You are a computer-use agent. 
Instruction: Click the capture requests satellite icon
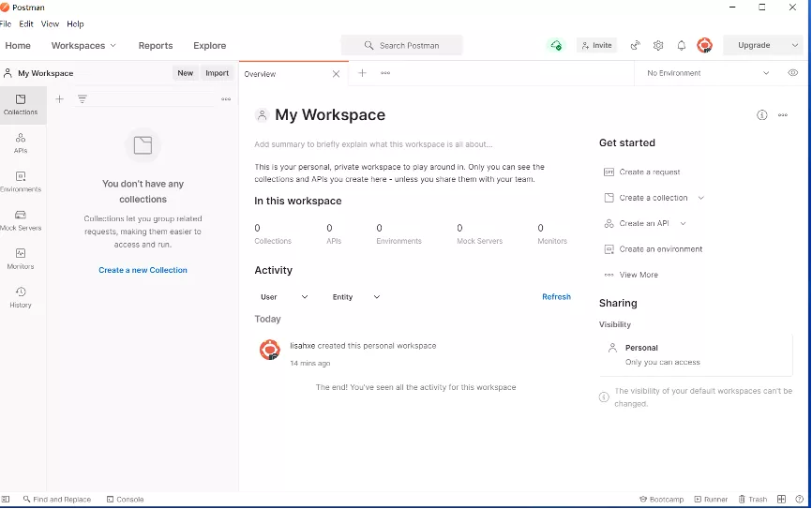coord(636,46)
